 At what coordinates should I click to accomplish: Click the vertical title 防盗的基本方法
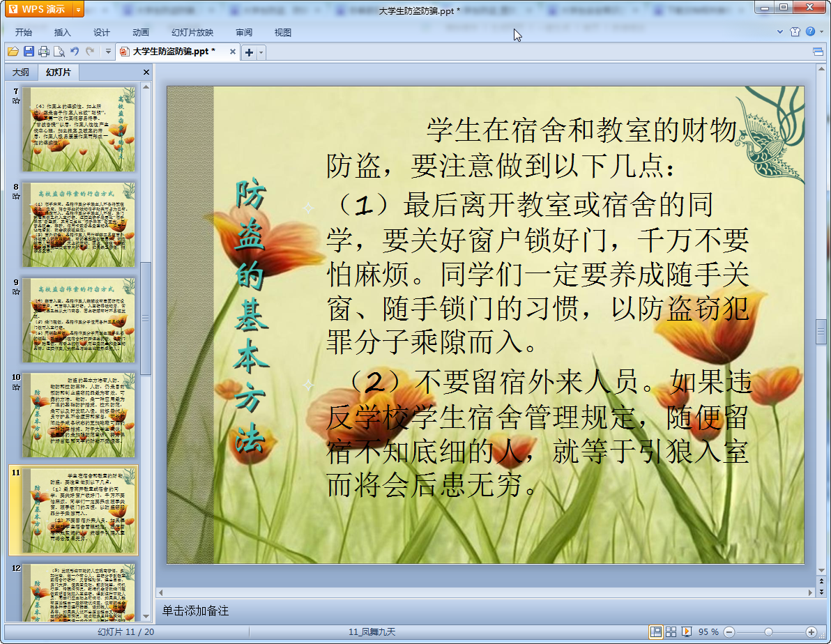251,315
